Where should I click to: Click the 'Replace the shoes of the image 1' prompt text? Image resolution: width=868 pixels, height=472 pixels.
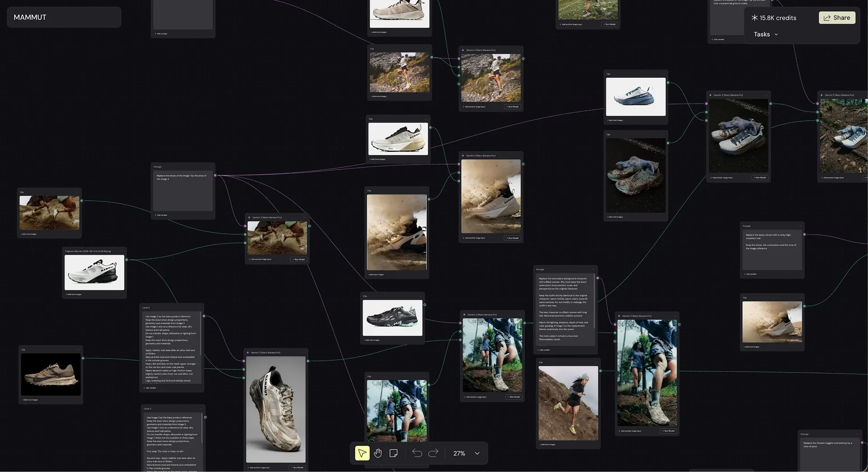coord(181,177)
